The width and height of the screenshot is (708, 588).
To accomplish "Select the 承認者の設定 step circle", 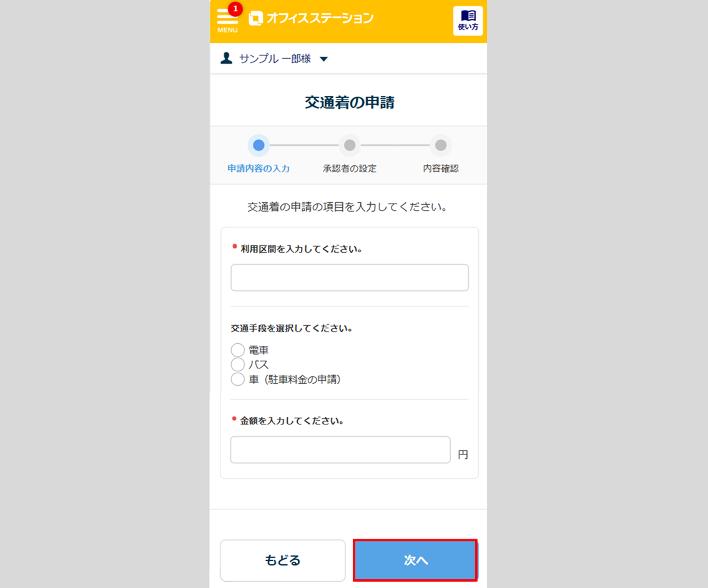I will pyautogui.click(x=350, y=145).
